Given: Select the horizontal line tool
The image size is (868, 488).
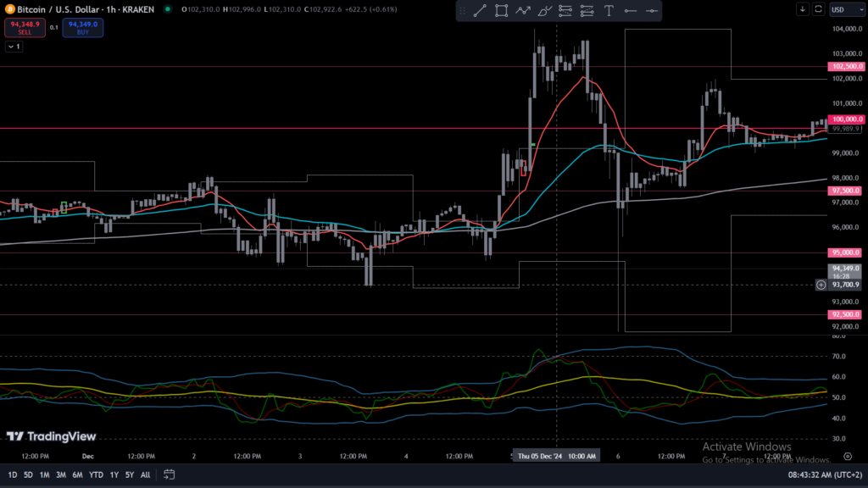Looking at the screenshot, I should [x=651, y=11].
